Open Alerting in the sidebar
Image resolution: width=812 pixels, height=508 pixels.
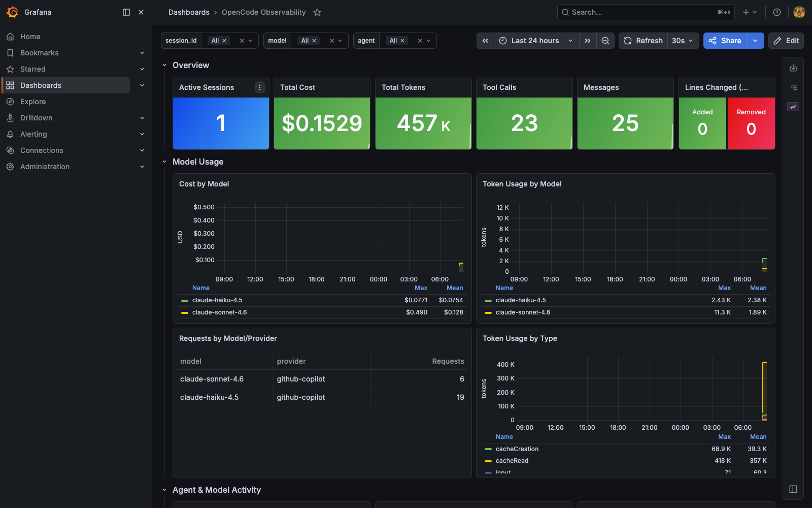coord(33,134)
